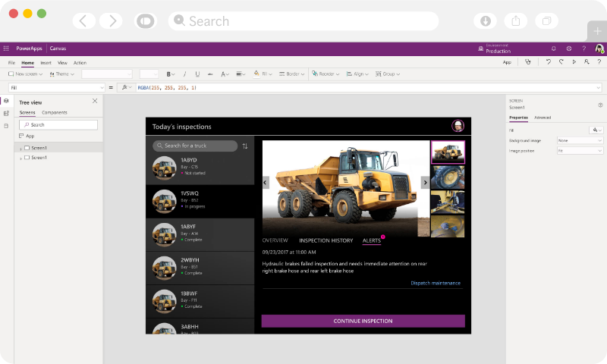Screen dimensions: 607x364
Task: Open the Background image dropdown
Action: [x=580, y=140]
